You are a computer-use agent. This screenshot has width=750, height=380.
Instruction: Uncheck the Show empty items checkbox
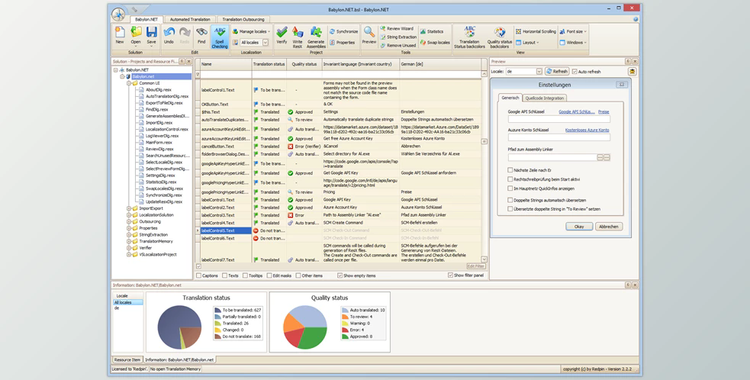click(340, 276)
